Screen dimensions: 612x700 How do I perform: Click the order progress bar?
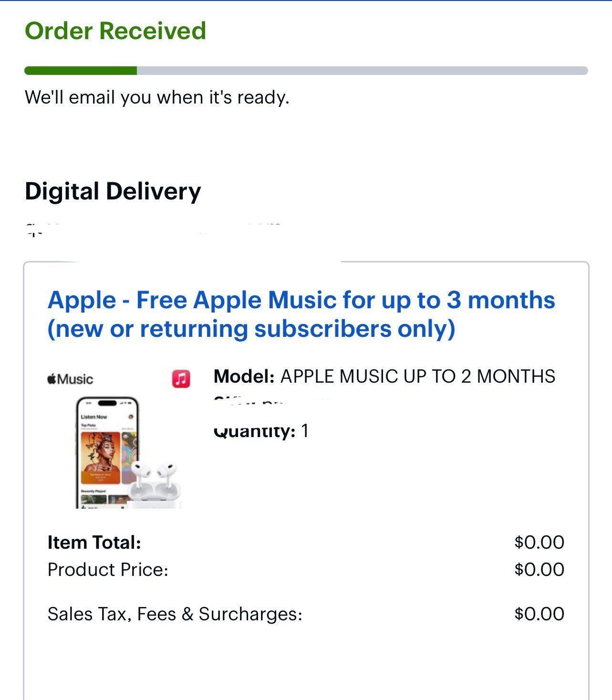pyautogui.click(x=306, y=71)
